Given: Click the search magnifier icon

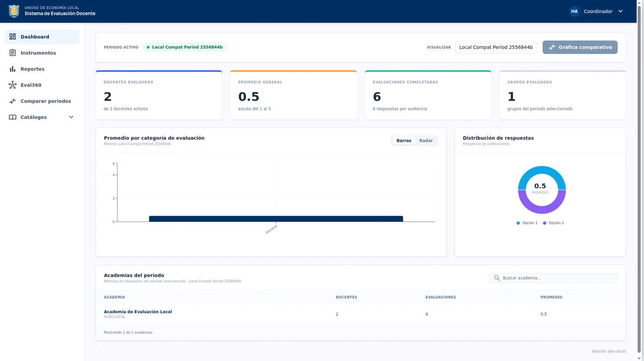Looking at the screenshot, I should tap(497, 278).
